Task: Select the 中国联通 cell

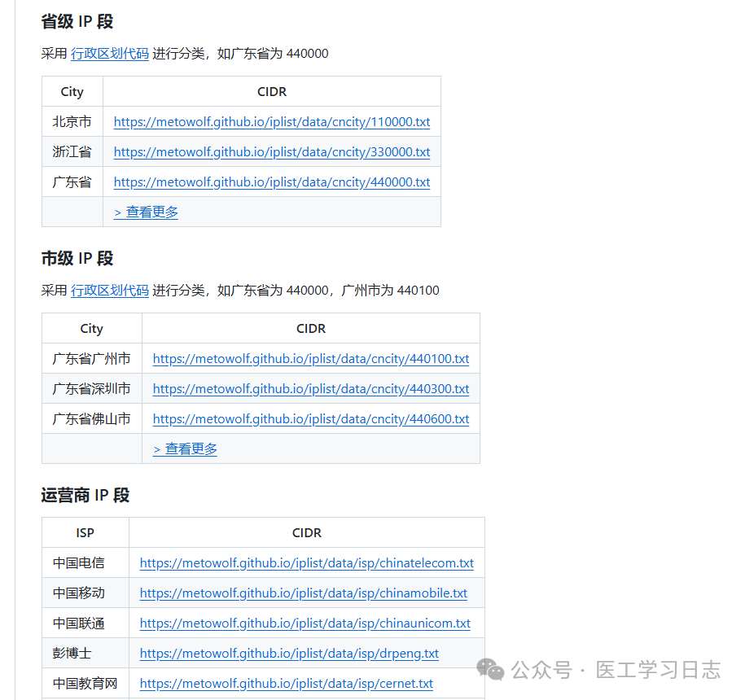Action: pos(85,623)
